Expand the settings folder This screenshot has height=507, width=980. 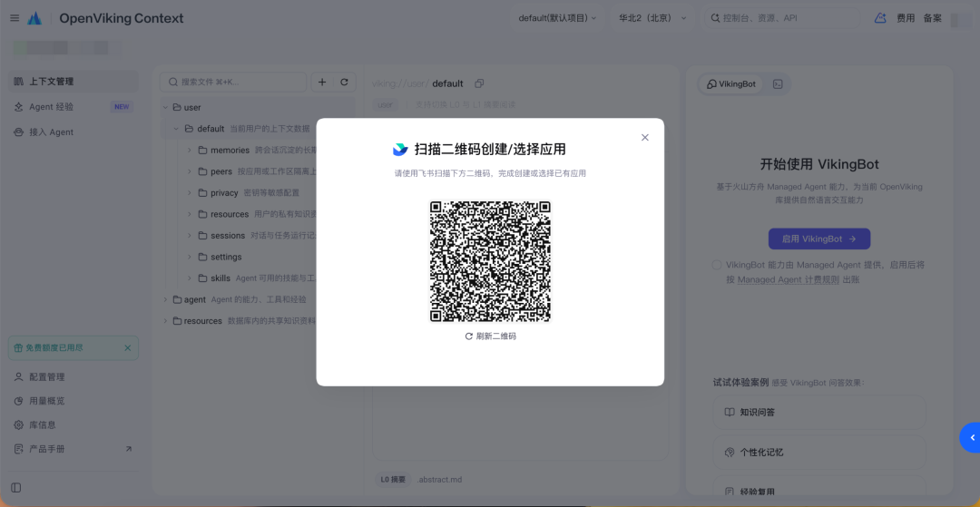click(x=190, y=257)
